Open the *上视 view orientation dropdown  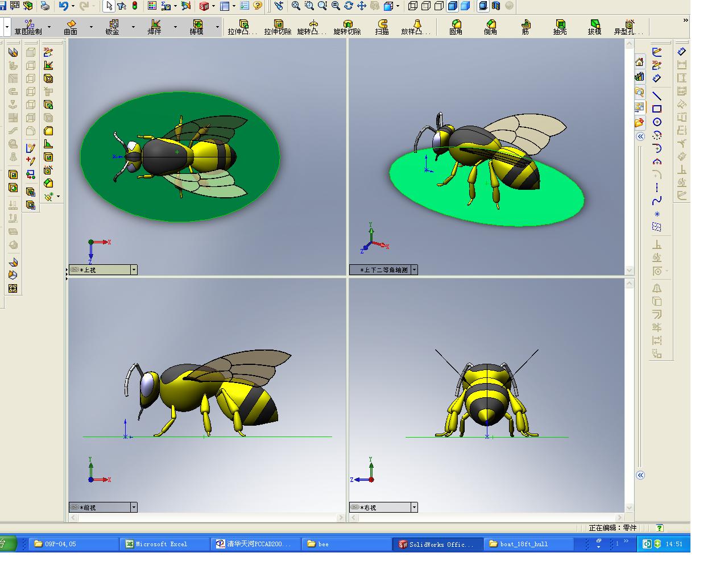click(134, 270)
